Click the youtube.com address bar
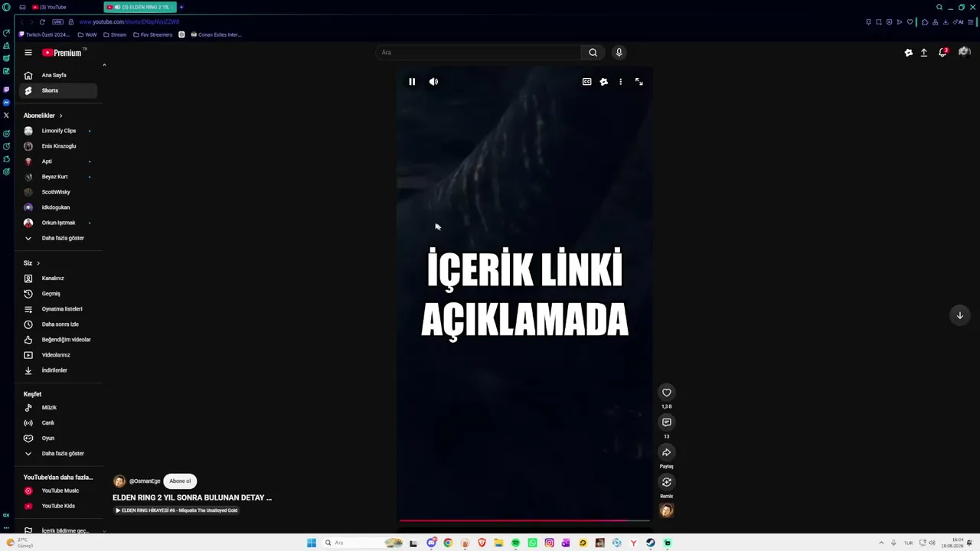Screen dimensions: 980x551 tap(129, 22)
